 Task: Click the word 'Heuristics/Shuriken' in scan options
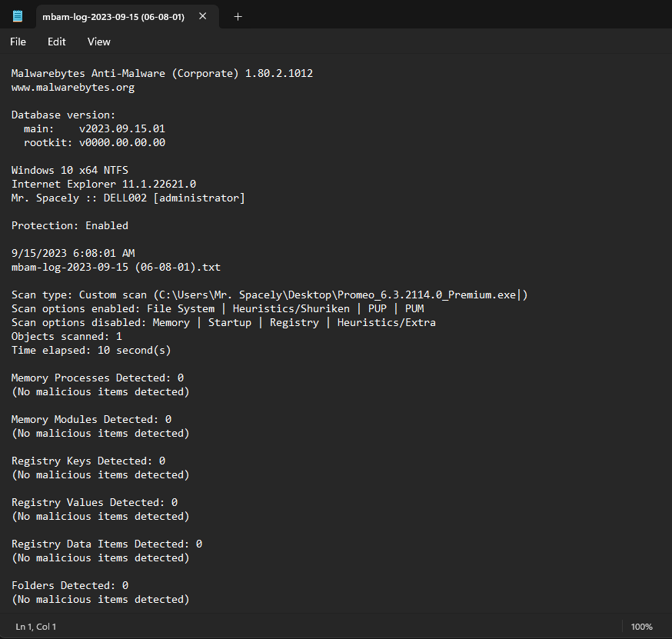(291, 308)
